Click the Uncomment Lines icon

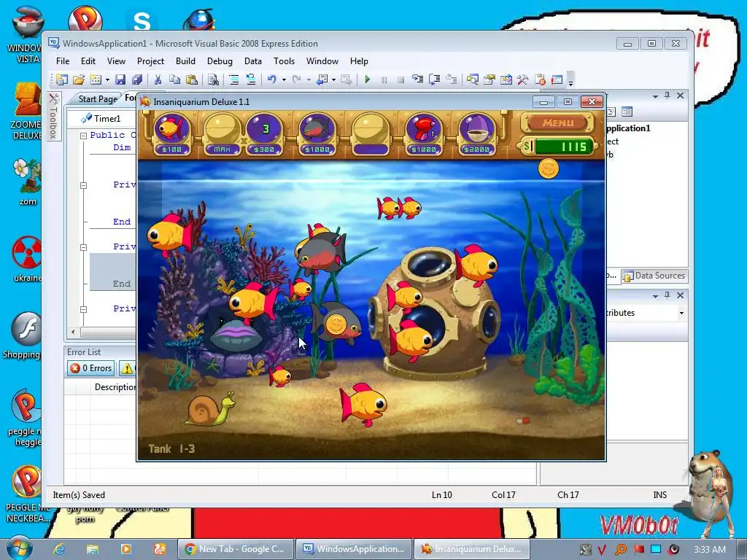click(251, 79)
